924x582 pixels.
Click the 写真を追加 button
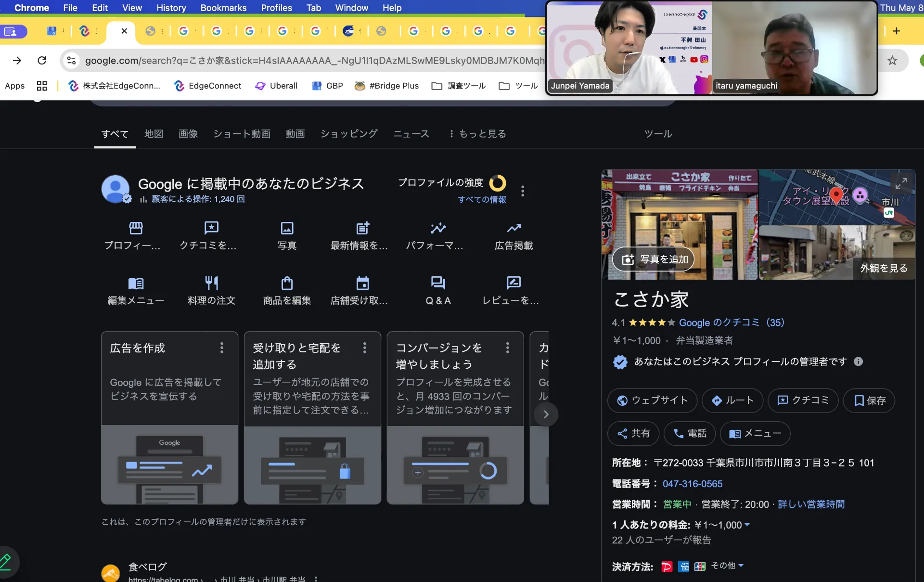click(x=654, y=259)
